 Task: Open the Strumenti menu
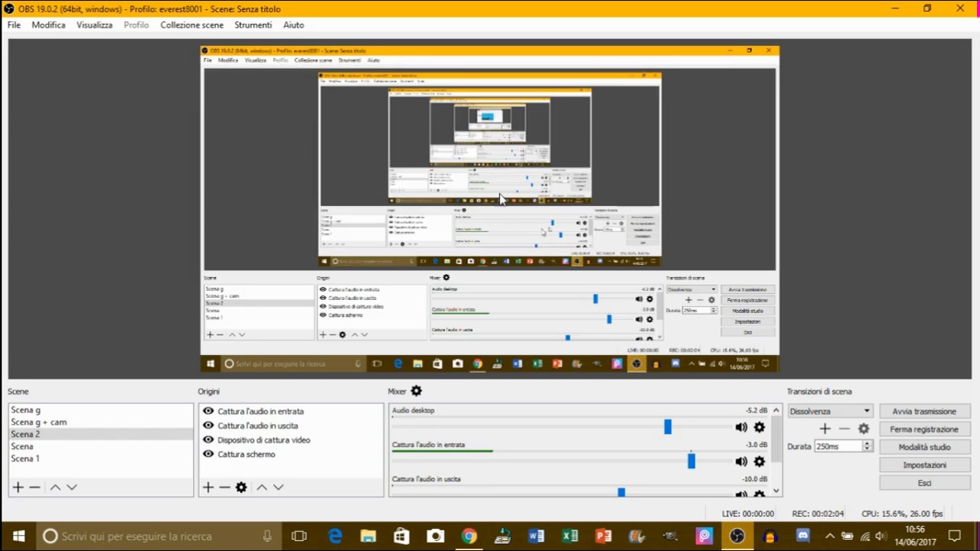pos(253,24)
